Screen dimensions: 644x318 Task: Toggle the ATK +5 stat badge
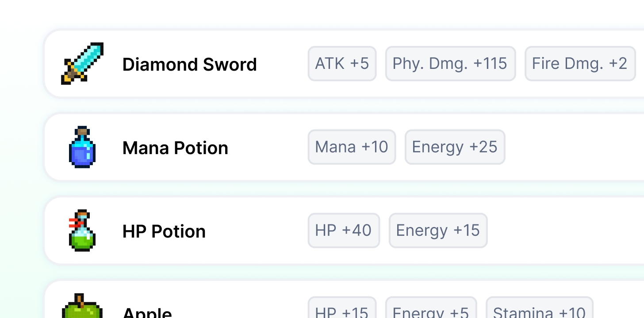click(x=342, y=63)
